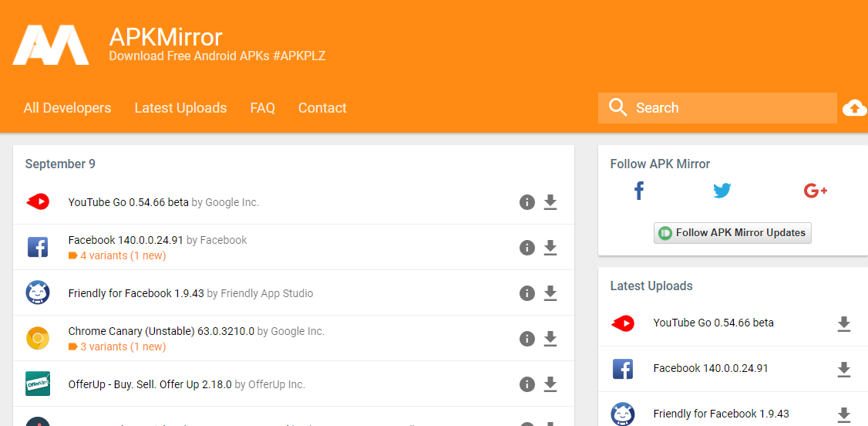Open APK Mirror's Google+ page icon
Image resolution: width=868 pixels, height=426 pixels.
(815, 191)
